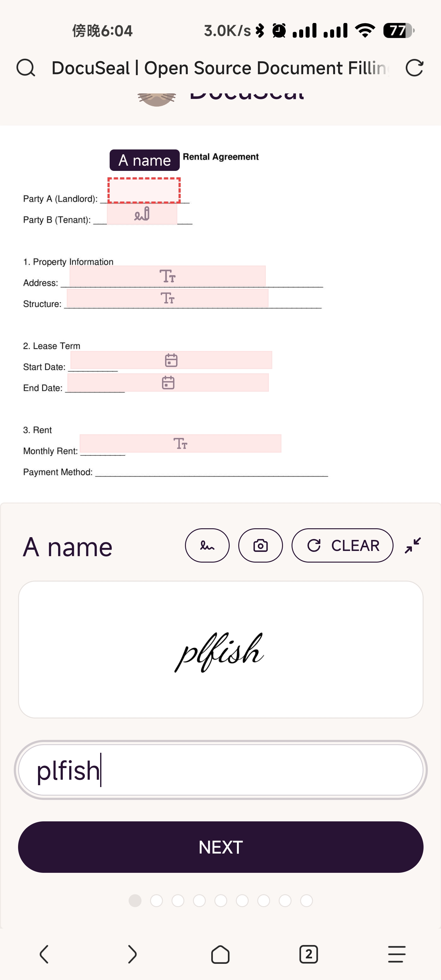Viewport: 441px width, 980px height.
Task: Click the typed signature text input
Action: (x=221, y=770)
